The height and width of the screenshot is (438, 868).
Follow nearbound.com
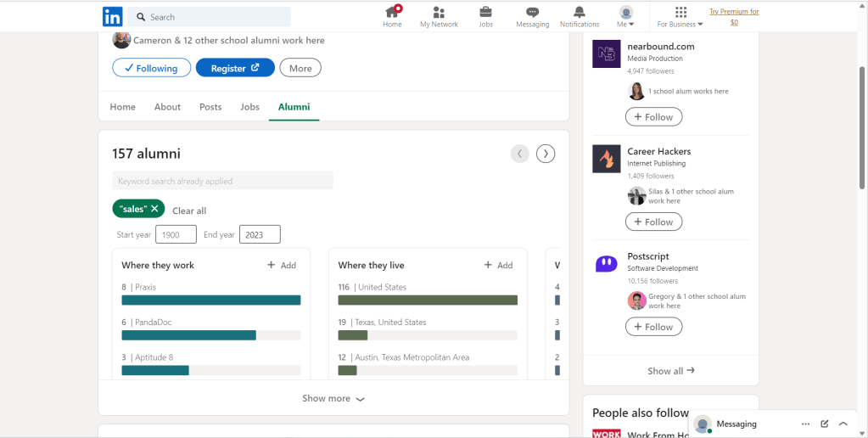coord(653,117)
